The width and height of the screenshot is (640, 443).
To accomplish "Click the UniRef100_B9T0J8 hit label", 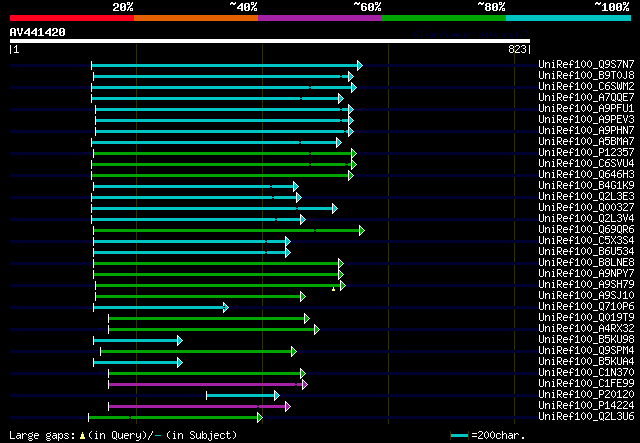I will click(x=586, y=76).
